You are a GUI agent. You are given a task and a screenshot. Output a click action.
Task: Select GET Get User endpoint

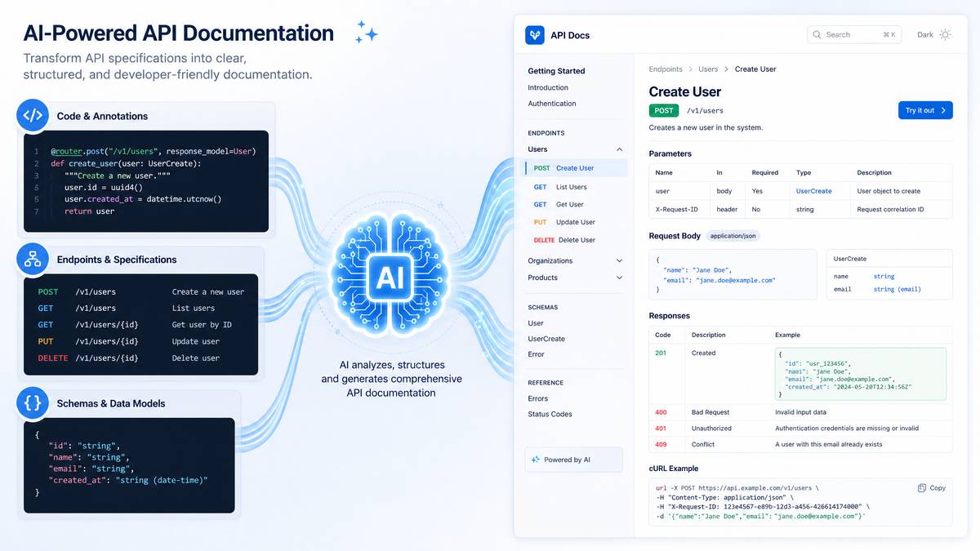click(x=559, y=205)
